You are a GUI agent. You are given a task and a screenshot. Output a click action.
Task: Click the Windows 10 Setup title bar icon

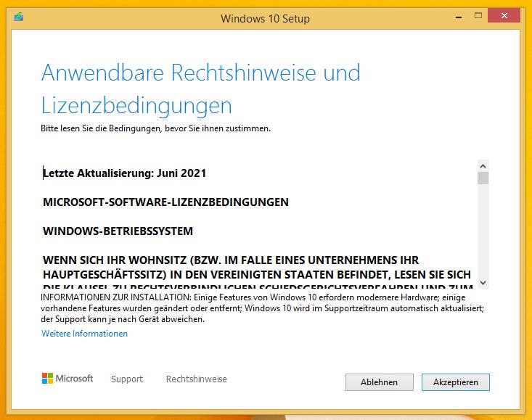[x=19, y=17]
